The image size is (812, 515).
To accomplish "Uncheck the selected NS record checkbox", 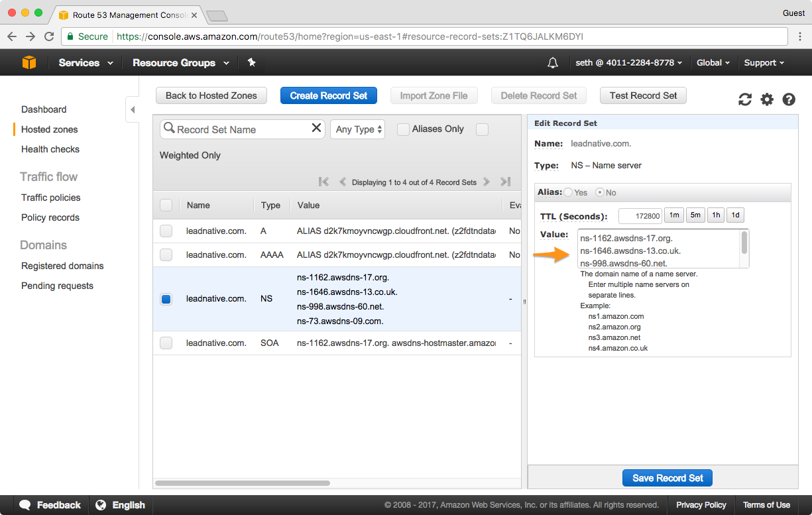I will (x=166, y=299).
